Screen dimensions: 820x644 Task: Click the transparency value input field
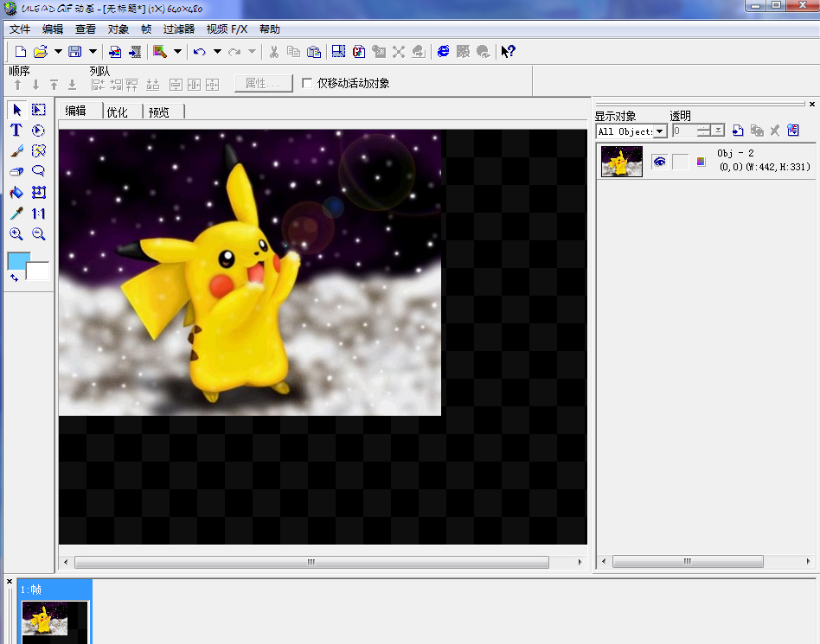pyautogui.click(x=684, y=131)
